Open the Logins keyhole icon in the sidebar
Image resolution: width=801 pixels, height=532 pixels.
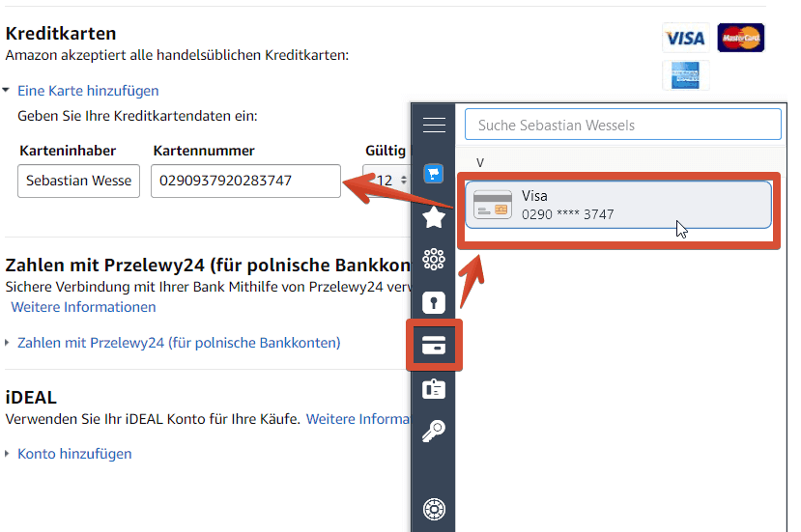[434, 303]
